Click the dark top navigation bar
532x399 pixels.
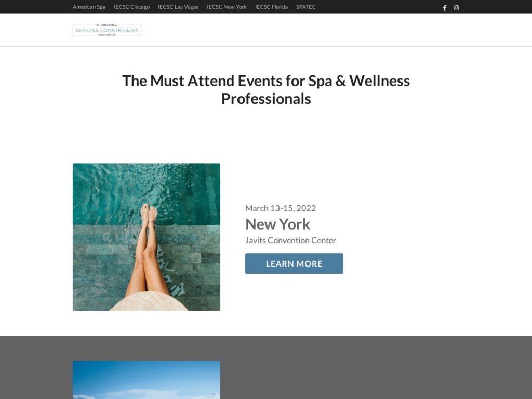click(x=373, y=7)
